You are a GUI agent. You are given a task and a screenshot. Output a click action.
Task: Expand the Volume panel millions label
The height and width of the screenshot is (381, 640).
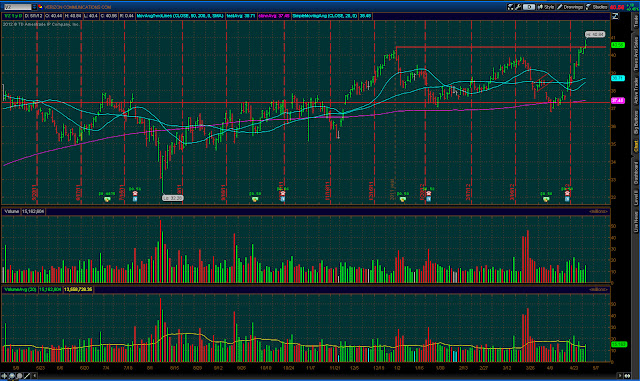pos(598,212)
